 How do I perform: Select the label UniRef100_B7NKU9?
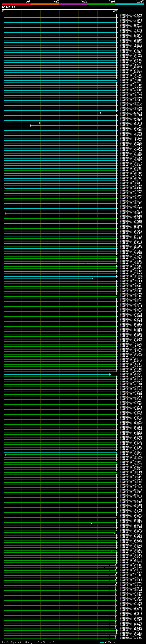tap(131, 638)
